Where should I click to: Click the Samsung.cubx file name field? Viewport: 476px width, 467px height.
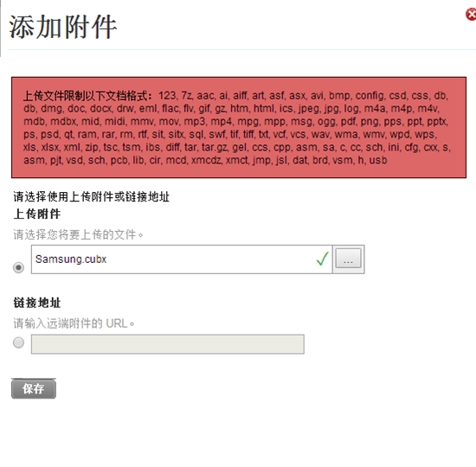(x=182, y=259)
